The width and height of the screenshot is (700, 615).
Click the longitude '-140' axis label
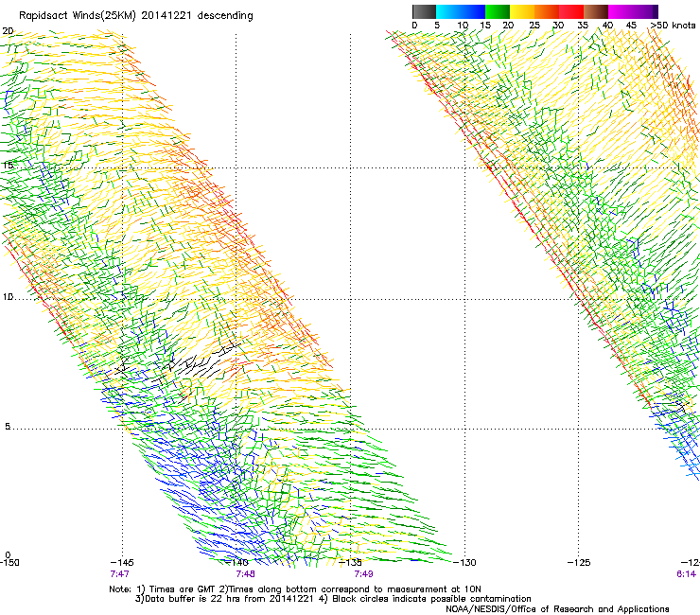(x=236, y=563)
